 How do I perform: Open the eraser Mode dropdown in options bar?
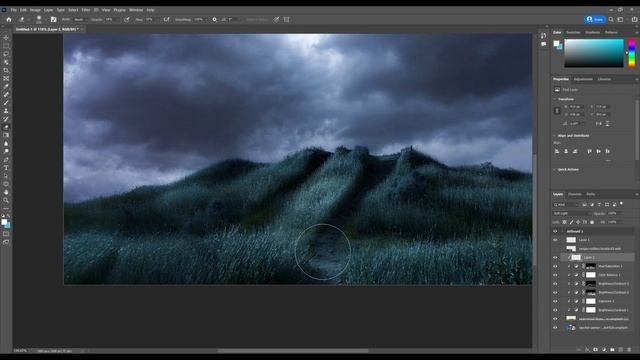(x=80, y=19)
